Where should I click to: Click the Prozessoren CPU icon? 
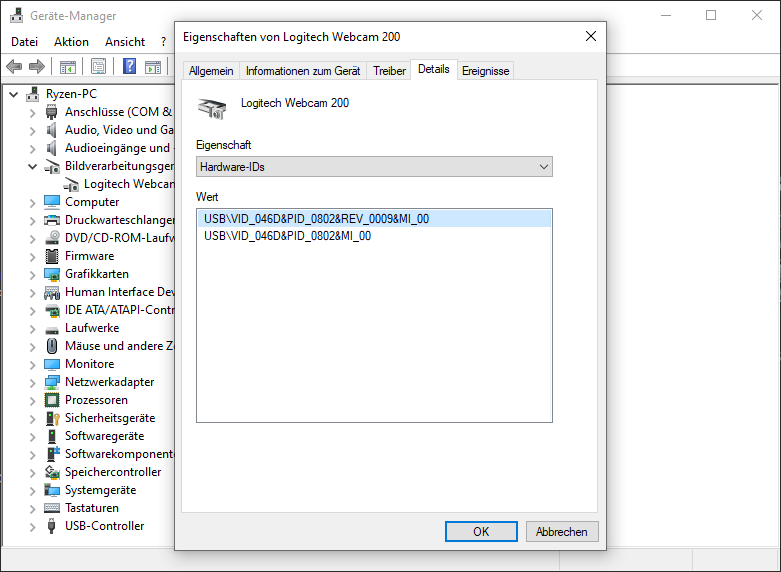pyautogui.click(x=52, y=400)
